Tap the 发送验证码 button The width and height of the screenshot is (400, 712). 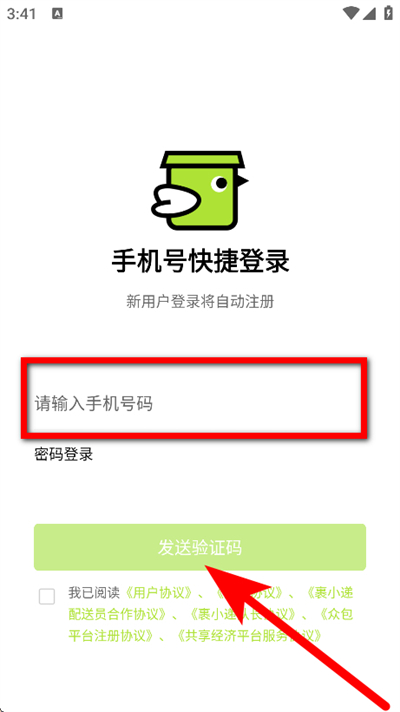pos(200,547)
